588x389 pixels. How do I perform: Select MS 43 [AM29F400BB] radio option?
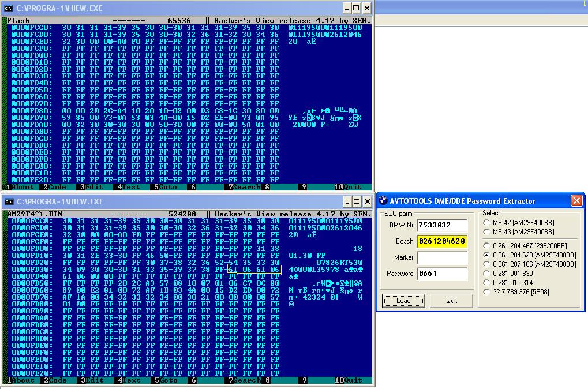pyautogui.click(x=519, y=232)
